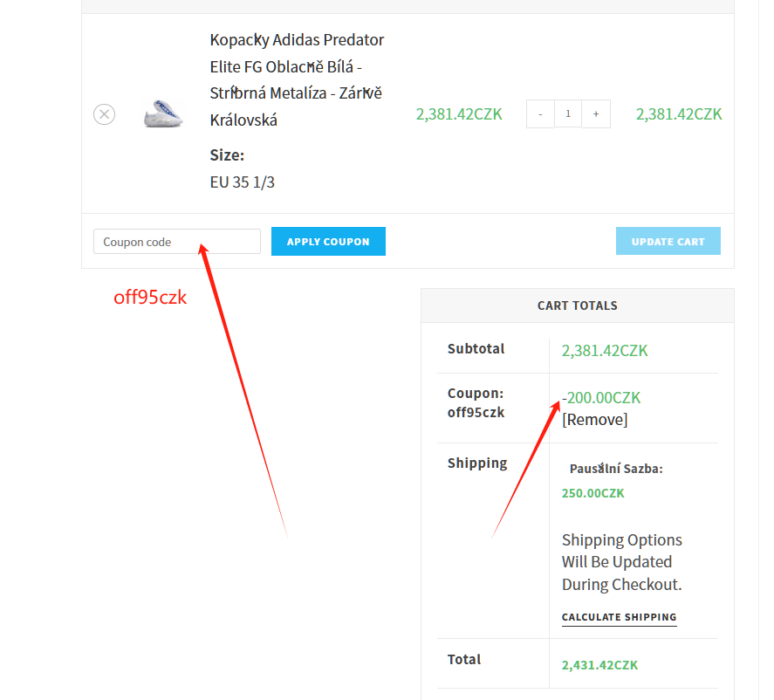
Task: Open the Kopačky Adidas Predator Elite product link
Action: [x=297, y=80]
